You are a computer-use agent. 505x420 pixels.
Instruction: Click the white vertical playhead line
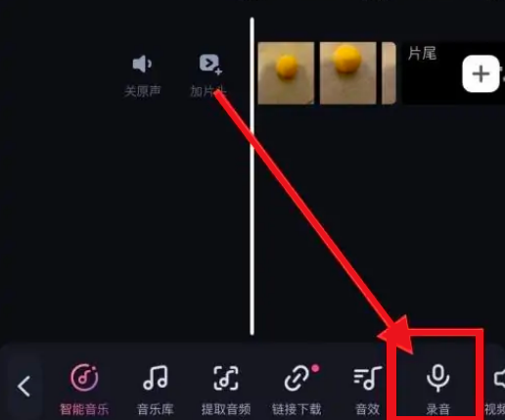(252, 176)
